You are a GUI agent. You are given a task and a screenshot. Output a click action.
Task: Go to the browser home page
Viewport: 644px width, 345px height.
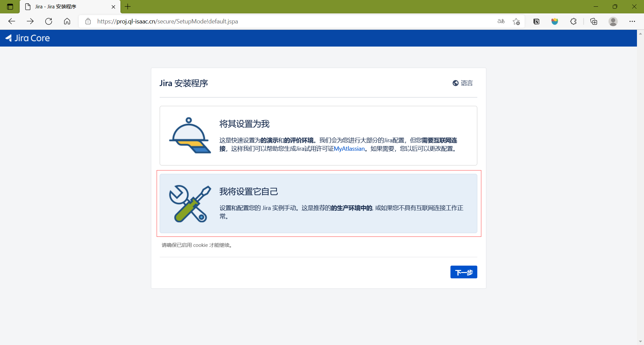(x=67, y=21)
